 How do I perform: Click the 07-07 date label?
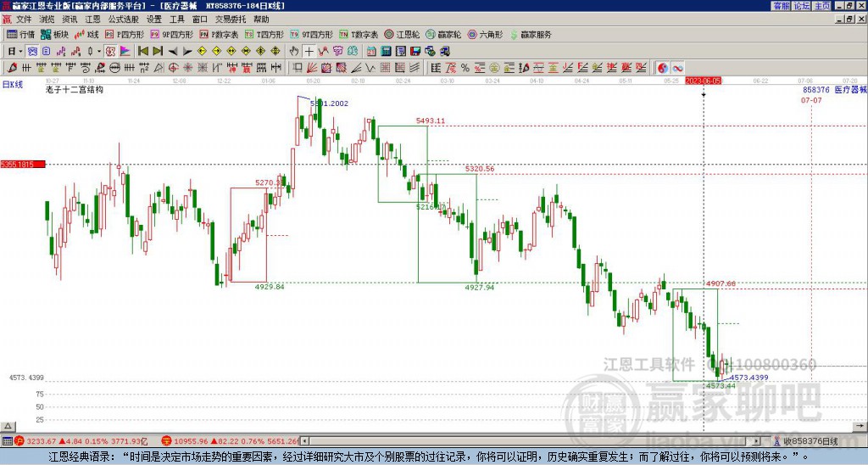coord(811,100)
